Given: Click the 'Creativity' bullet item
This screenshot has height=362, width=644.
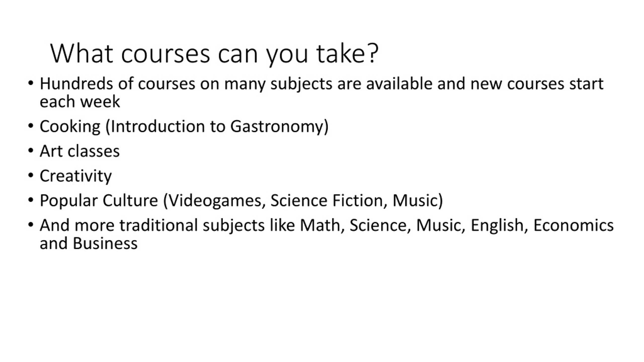Looking at the screenshot, I should point(76,176).
